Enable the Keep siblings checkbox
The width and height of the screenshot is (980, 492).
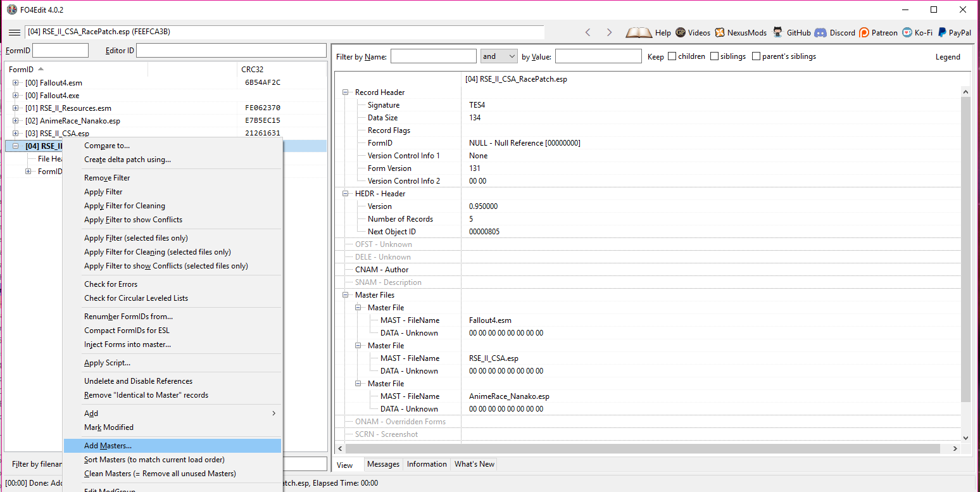(x=715, y=56)
